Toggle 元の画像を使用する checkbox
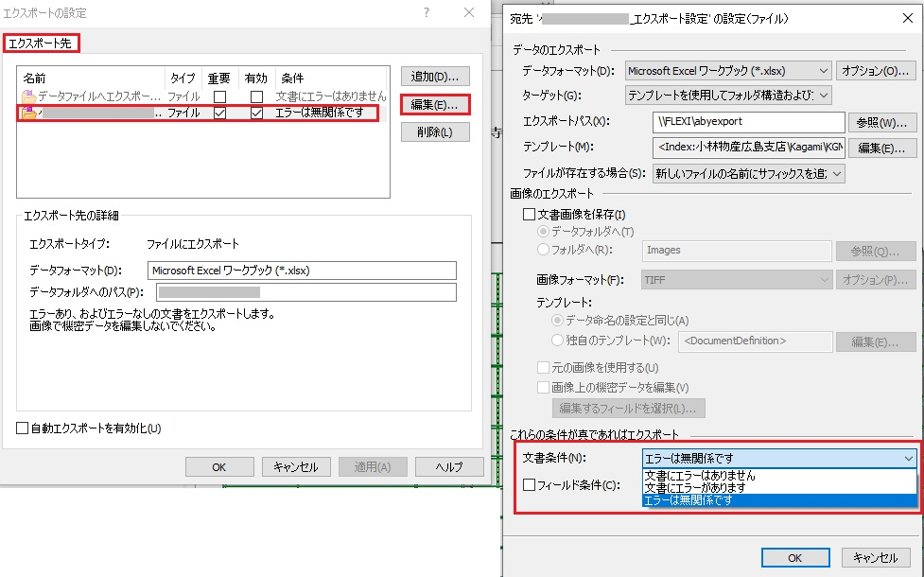This screenshot has height=577, width=924. click(543, 368)
